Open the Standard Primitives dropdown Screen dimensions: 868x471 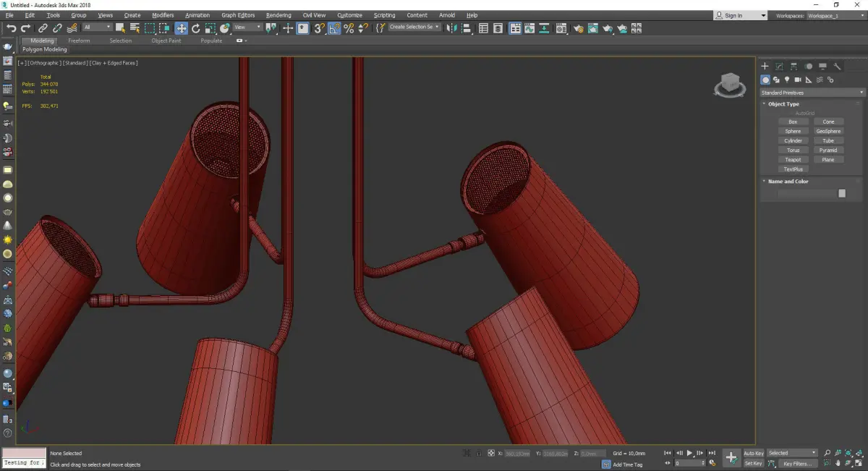(812, 93)
